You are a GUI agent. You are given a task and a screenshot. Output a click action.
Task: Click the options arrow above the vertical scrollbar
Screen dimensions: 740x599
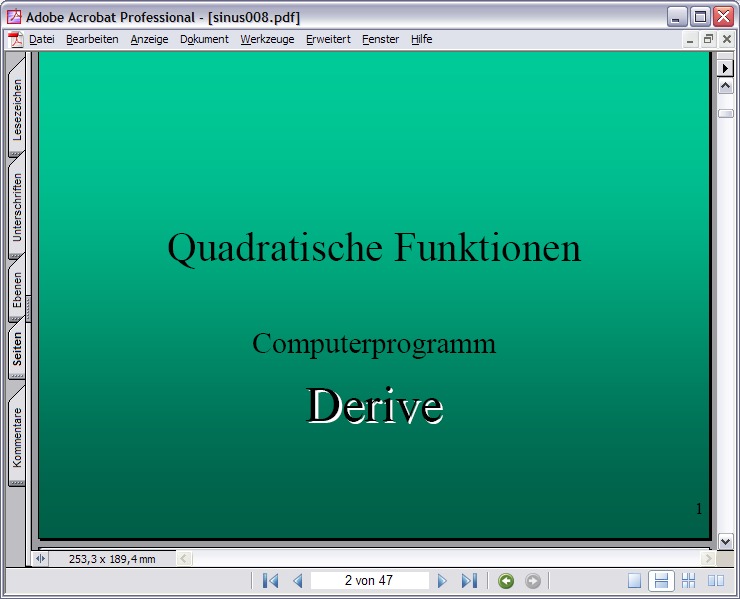pos(725,68)
